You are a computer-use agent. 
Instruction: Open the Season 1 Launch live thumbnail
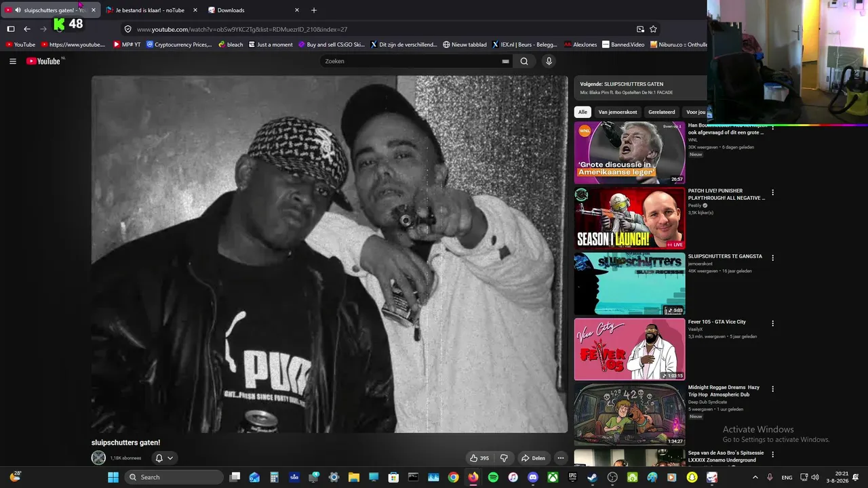tap(629, 218)
